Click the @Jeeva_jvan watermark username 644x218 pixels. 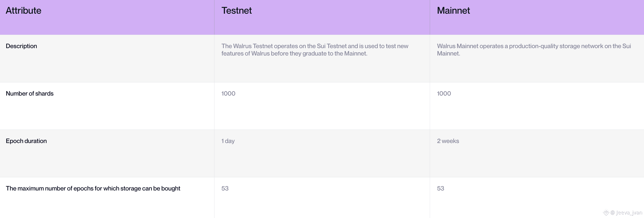[x=626, y=213]
